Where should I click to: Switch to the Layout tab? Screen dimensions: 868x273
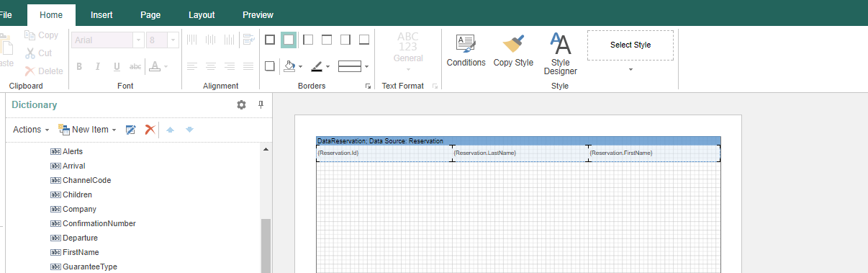pos(202,14)
